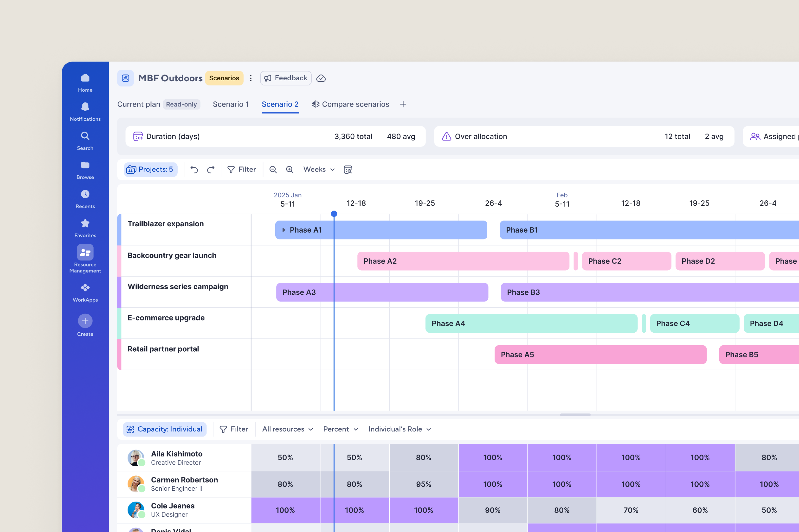This screenshot has height=532, width=799.
Task: Zoom in the timeline view
Action: (290, 170)
